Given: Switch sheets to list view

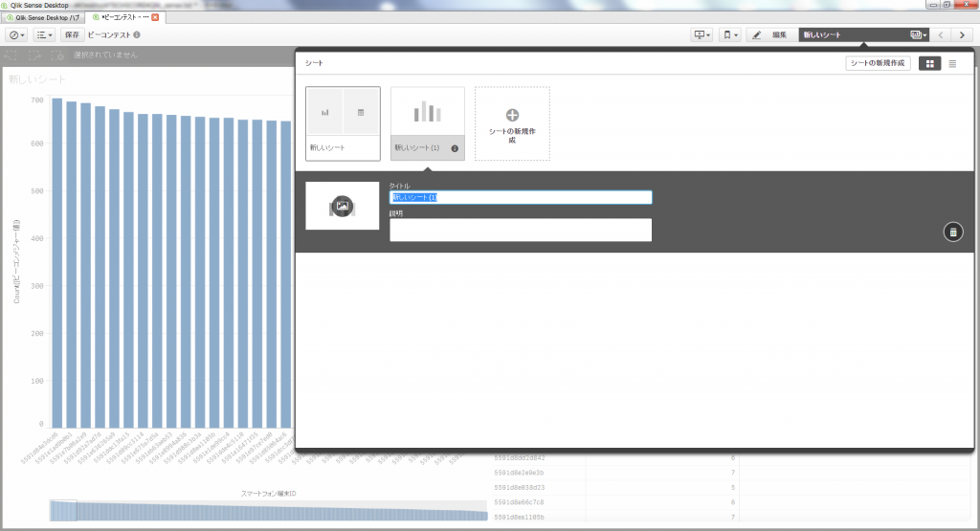Looking at the screenshot, I should [952, 63].
